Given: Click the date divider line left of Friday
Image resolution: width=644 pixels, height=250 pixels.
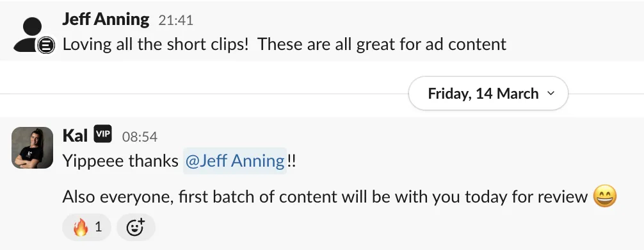Looking at the screenshot, I should tap(204, 94).
